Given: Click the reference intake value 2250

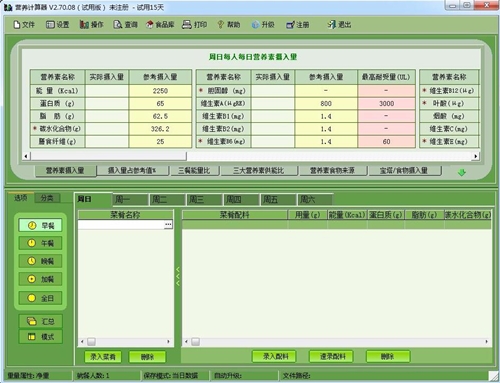Looking at the screenshot, I should tap(160, 91).
